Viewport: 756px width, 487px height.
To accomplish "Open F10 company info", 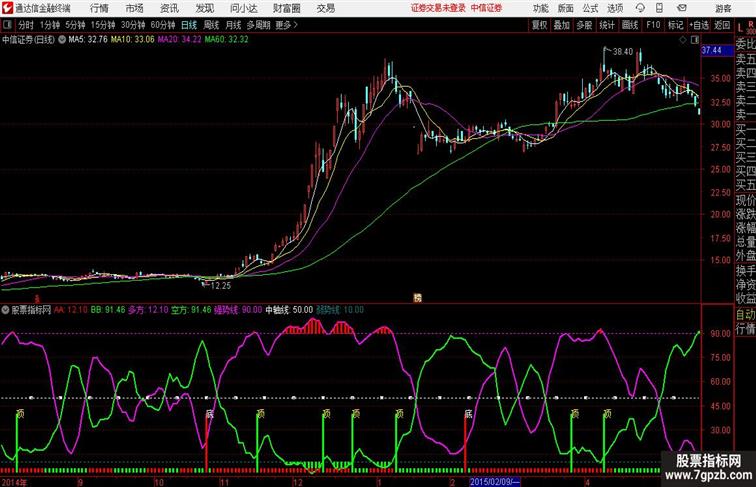I will point(653,25).
